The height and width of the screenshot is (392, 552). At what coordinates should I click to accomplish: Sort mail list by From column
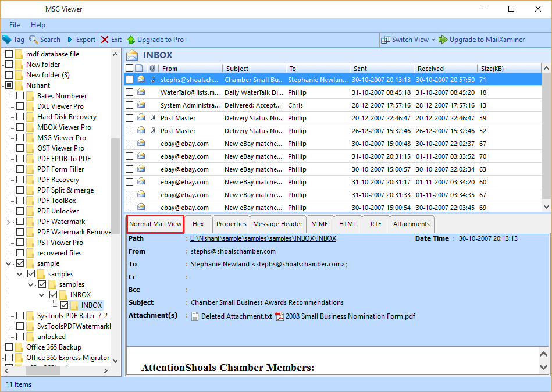[x=190, y=68]
